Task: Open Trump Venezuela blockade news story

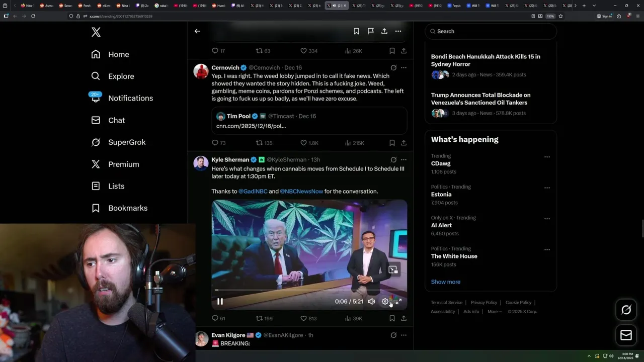Action: [491, 104]
